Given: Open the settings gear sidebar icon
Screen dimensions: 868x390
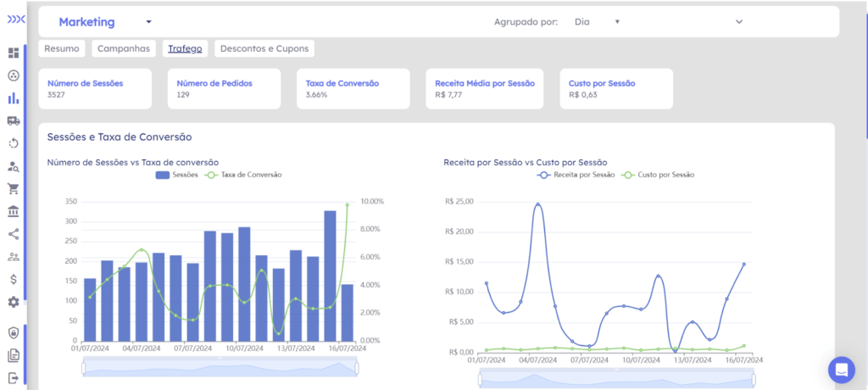Looking at the screenshot, I should pos(14,302).
